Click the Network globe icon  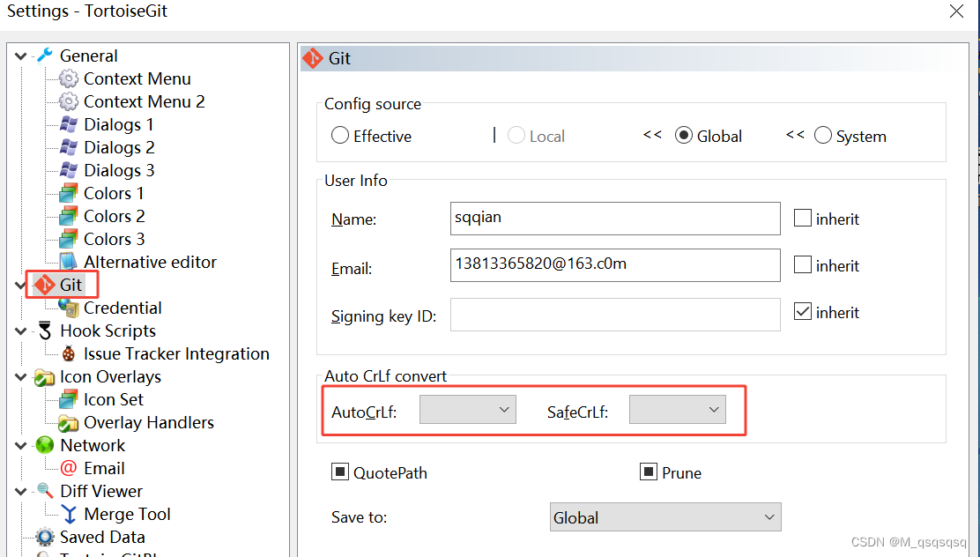(x=45, y=445)
